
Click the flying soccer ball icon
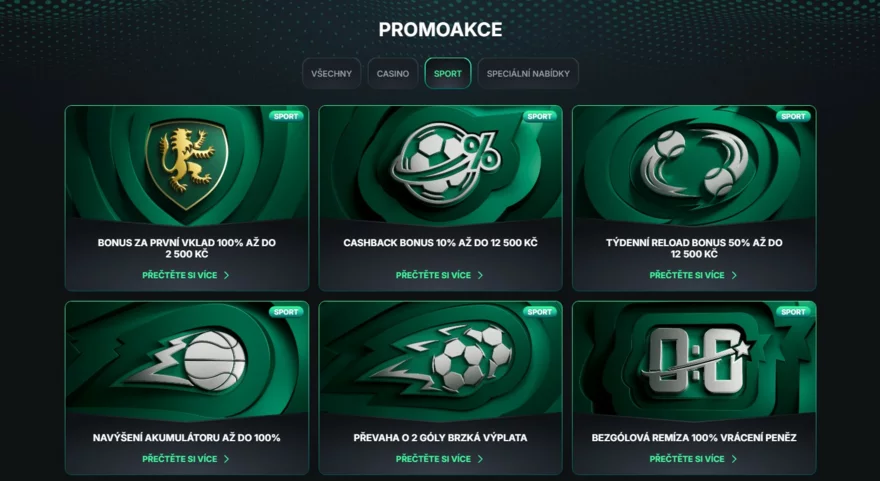(x=442, y=358)
